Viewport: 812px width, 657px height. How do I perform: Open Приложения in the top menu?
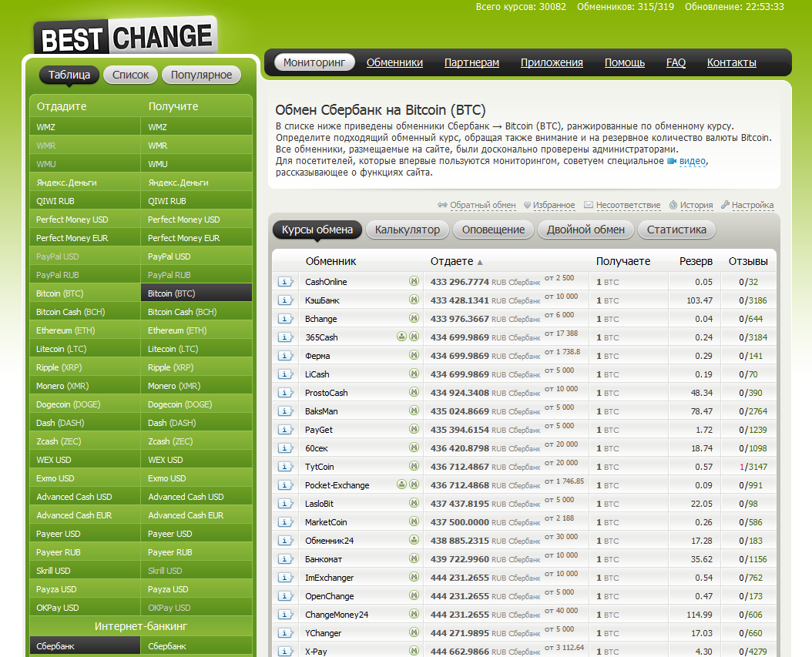[552, 62]
